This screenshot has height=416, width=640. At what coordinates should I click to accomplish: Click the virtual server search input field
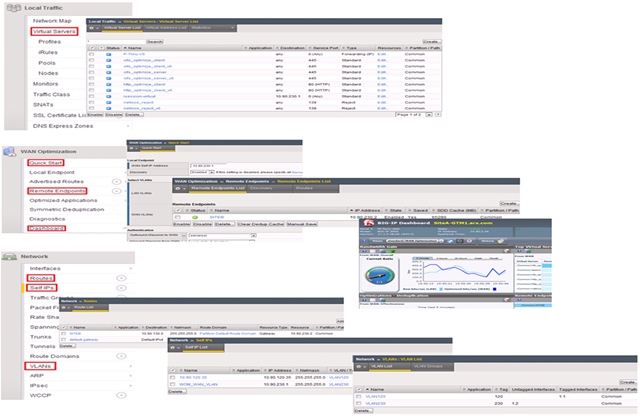[116, 42]
